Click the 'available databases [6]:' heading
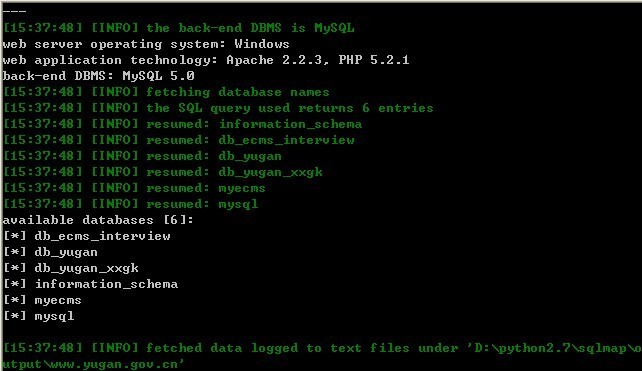The height and width of the screenshot is (371, 642). [x=98, y=220]
